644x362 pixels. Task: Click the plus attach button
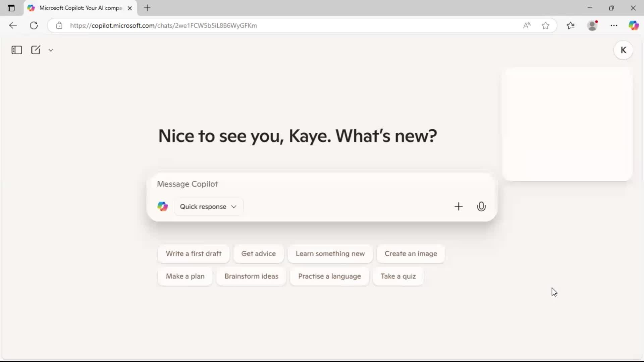[458, 206]
